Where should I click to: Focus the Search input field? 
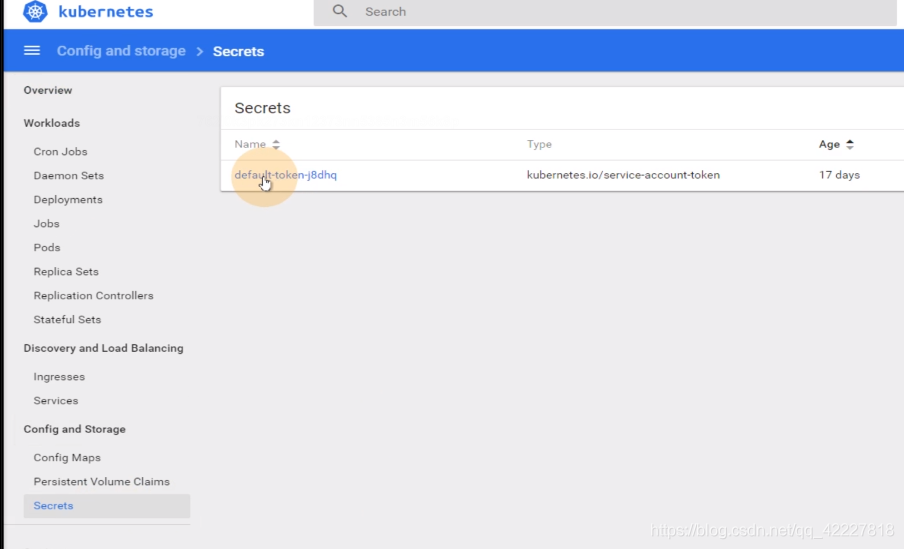[x=605, y=12]
